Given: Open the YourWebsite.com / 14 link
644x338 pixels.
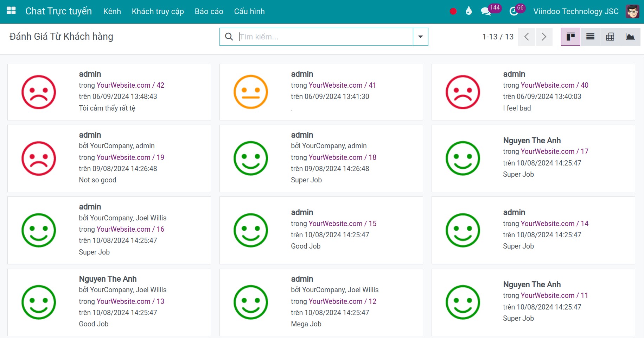Looking at the screenshot, I should click(x=555, y=224).
